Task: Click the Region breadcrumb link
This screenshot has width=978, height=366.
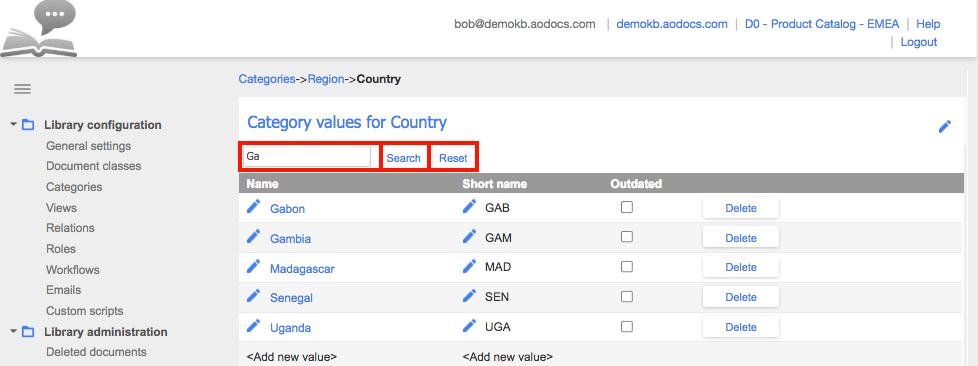Action: pos(326,79)
